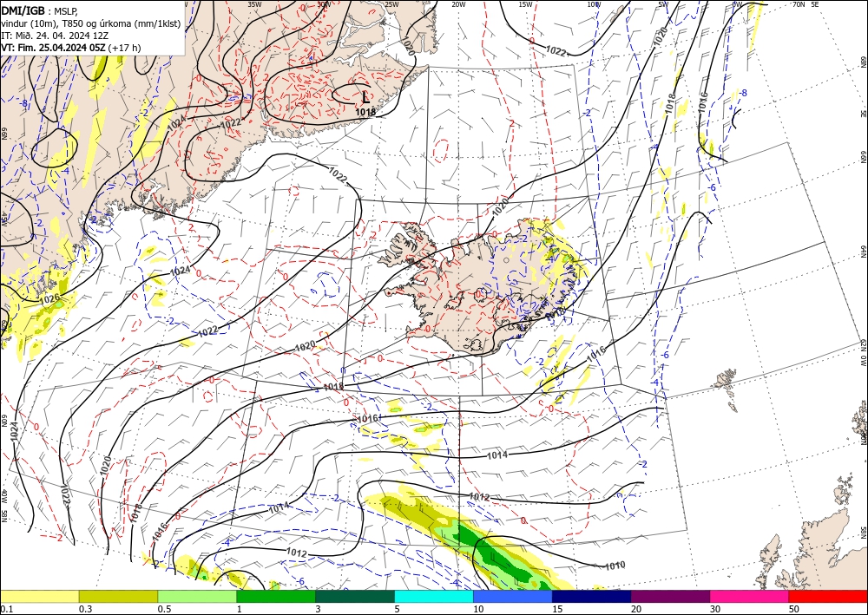
Task: Click the '1010' isobar label
Action: tap(615, 566)
